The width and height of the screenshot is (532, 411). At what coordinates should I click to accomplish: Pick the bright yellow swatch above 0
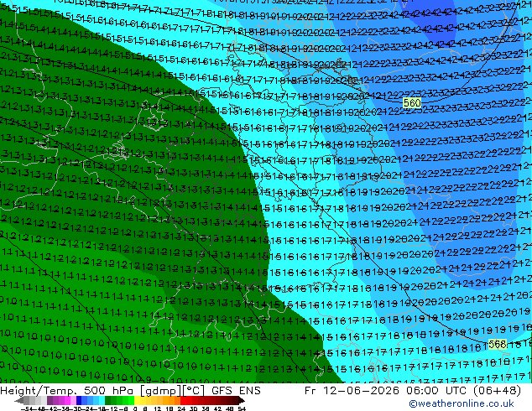[x=138, y=401]
